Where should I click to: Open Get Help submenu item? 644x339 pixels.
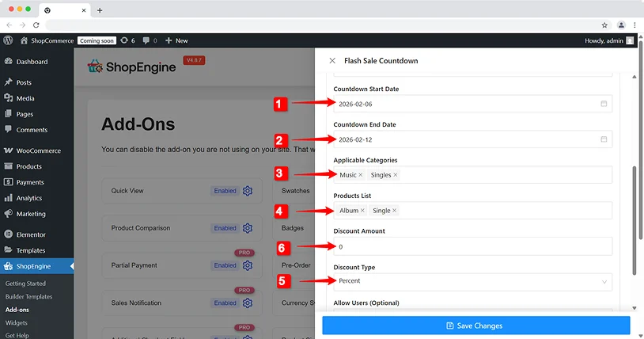pyautogui.click(x=17, y=335)
